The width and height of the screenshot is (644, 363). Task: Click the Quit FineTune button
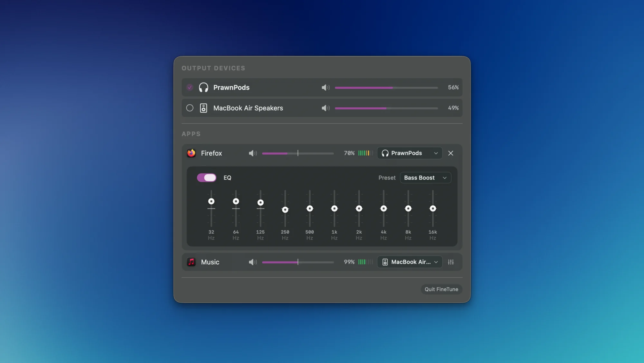tap(441, 289)
